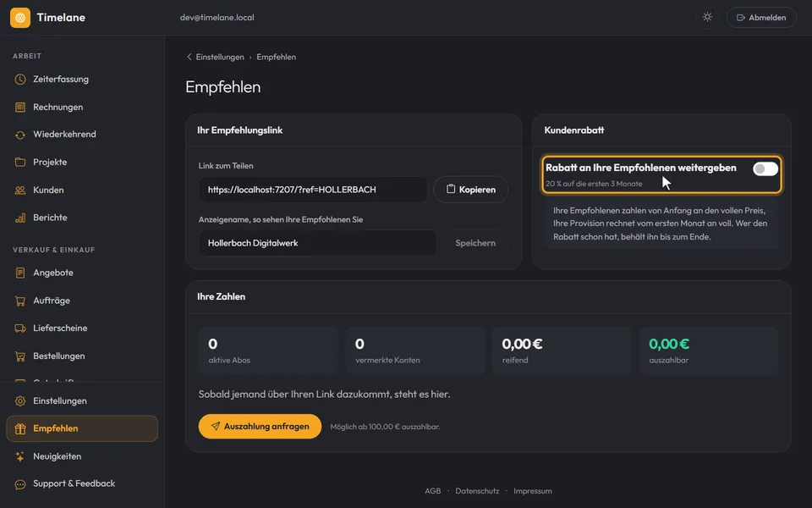Open the AGB footer link

[x=433, y=491]
